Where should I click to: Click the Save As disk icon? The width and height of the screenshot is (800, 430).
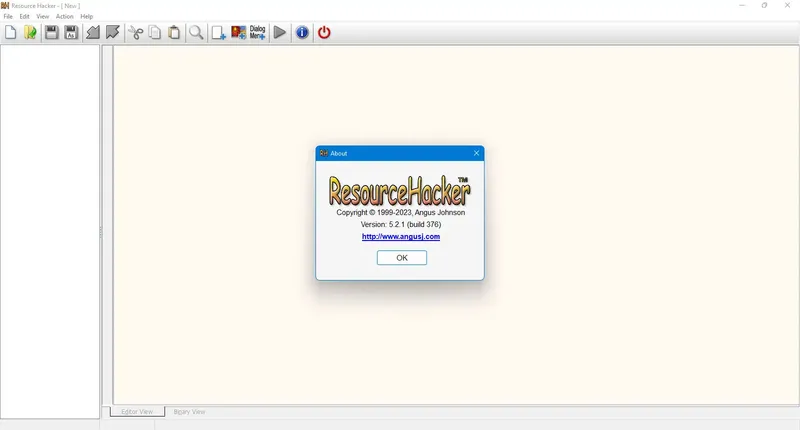click(x=71, y=33)
